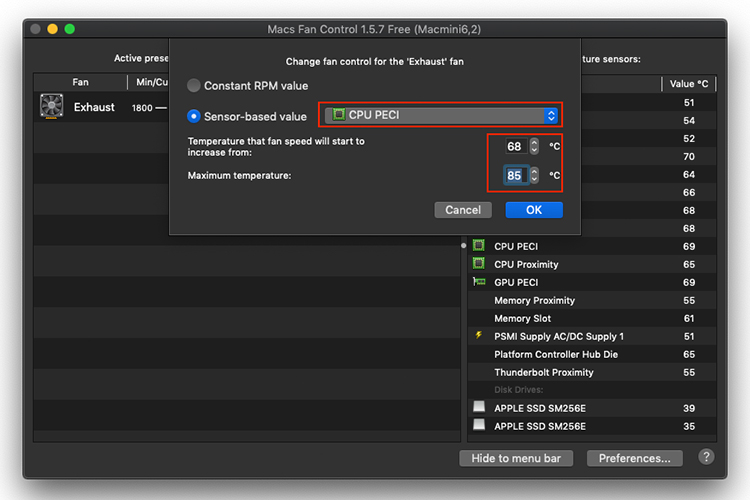Click the Min/Cu column header
The height and width of the screenshot is (500, 750).
click(152, 82)
